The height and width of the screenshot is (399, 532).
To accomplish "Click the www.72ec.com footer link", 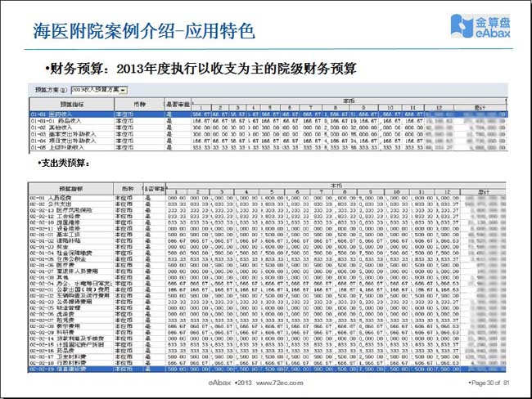I will (280, 383).
